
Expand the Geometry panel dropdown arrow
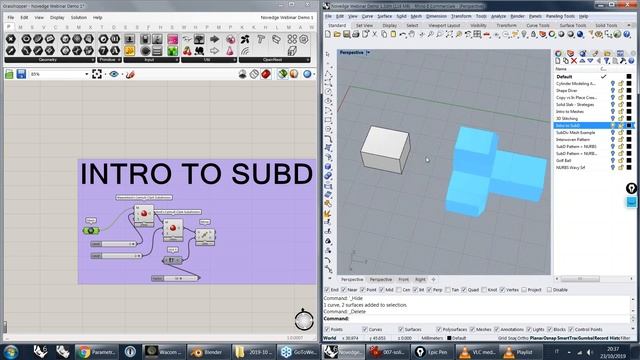coord(92,60)
